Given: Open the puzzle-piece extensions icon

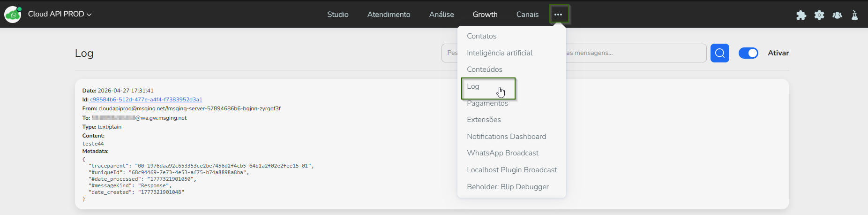Looking at the screenshot, I should click(801, 15).
